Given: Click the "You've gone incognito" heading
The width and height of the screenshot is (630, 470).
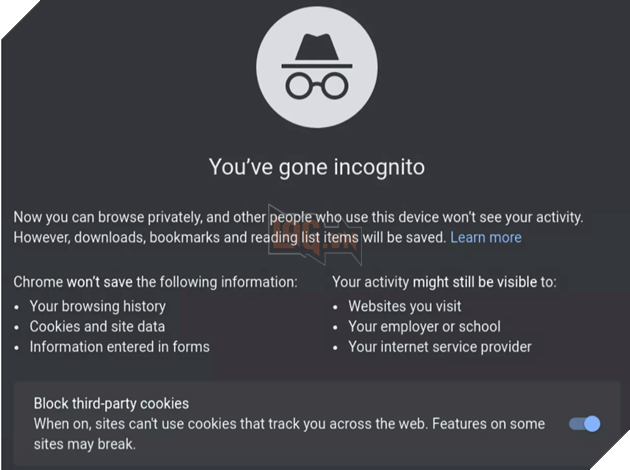Looking at the screenshot, I should [x=316, y=167].
